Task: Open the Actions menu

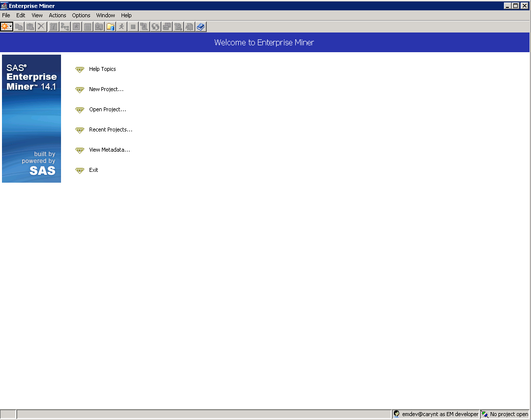Action: 57,15
